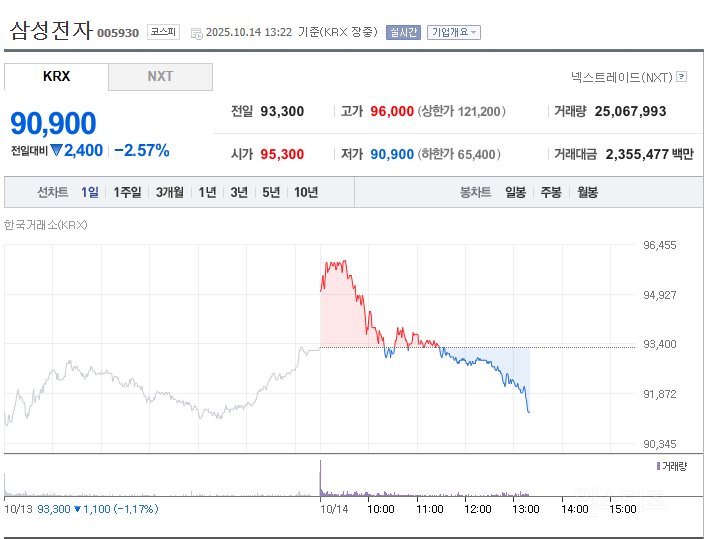
Task: Click the blue price line's latest low point
Action: tap(529, 411)
